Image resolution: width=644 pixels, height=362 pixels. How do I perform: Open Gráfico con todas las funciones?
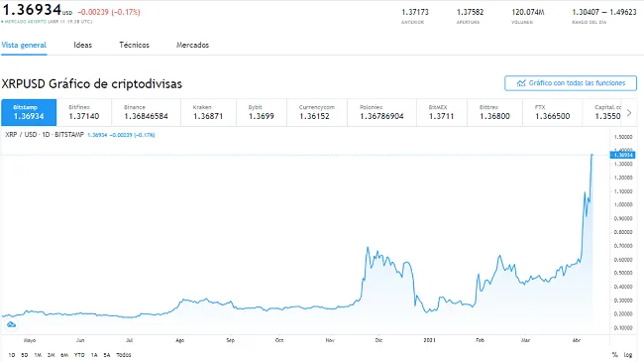[571, 83]
